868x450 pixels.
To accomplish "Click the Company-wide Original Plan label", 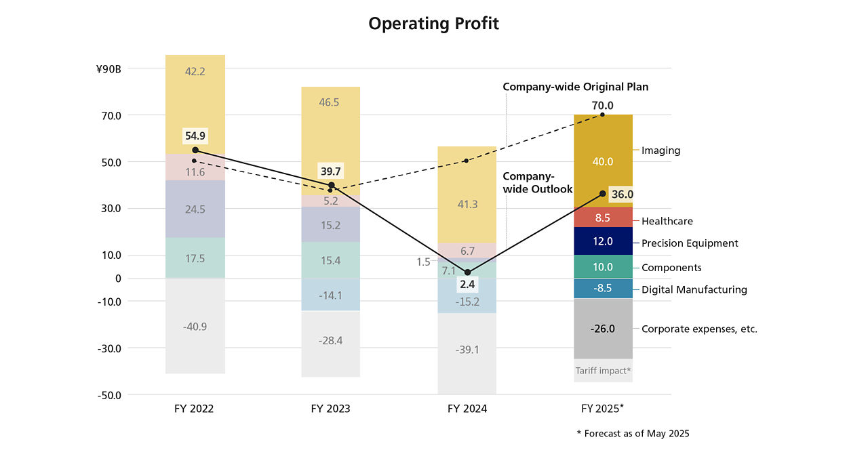I will click(x=576, y=87).
